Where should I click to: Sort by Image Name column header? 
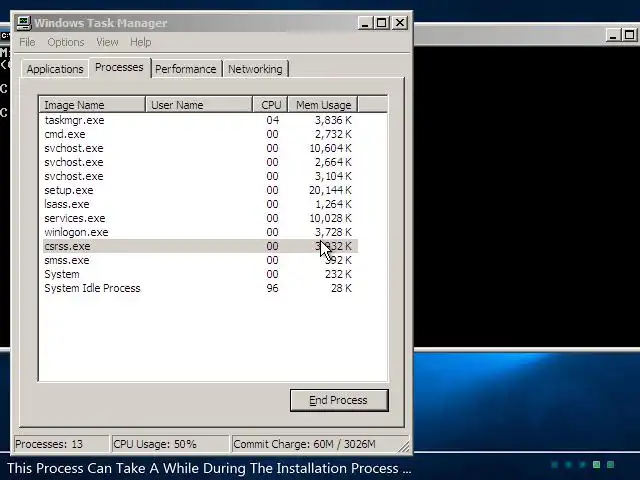point(92,105)
